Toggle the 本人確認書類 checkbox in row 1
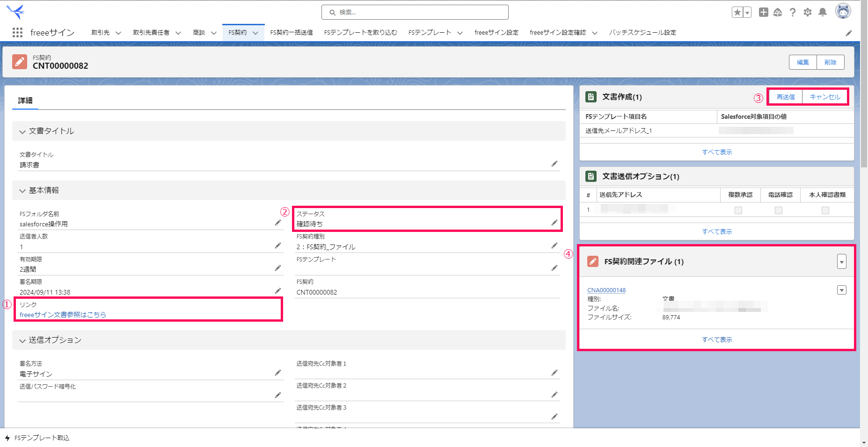Image resolution: width=868 pixels, height=447 pixels. [825, 210]
